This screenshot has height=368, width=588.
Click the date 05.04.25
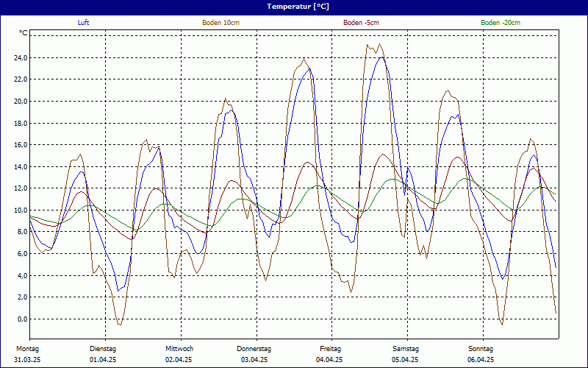tap(405, 360)
